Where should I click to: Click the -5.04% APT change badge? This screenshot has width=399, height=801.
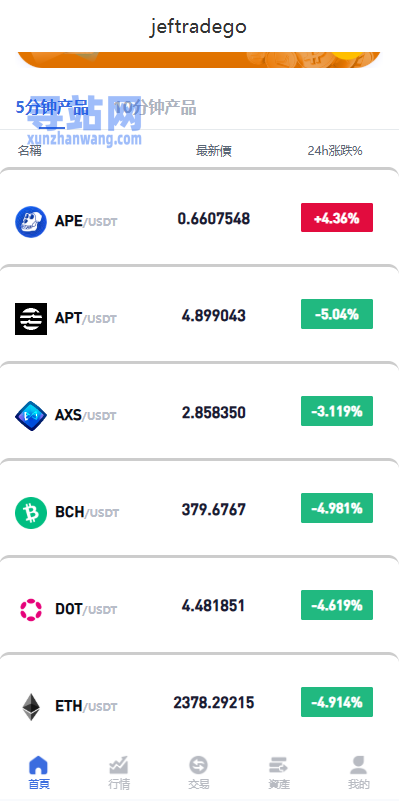[x=337, y=314]
